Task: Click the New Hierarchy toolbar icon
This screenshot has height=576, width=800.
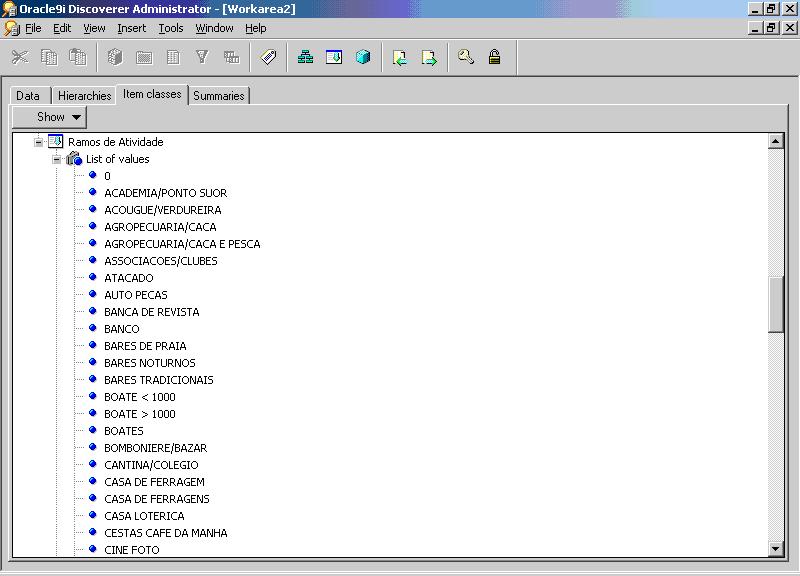Action: click(306, 58)
